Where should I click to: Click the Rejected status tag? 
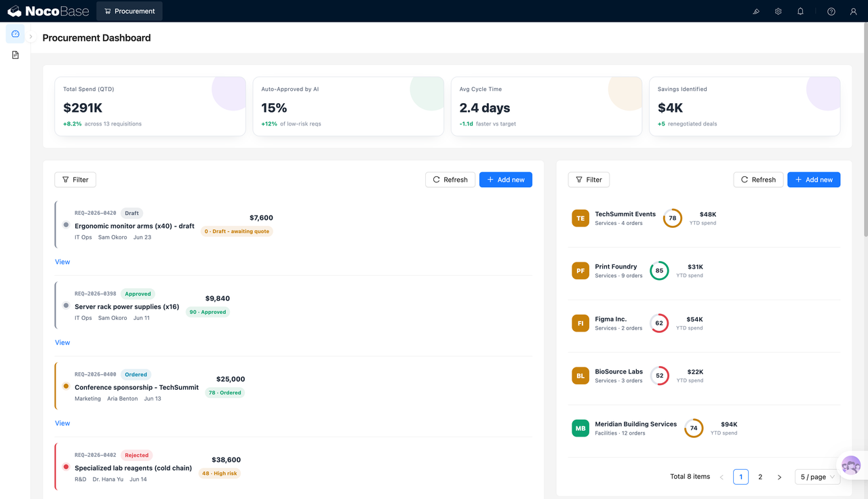pyautogui.click(x=136, y=455)
